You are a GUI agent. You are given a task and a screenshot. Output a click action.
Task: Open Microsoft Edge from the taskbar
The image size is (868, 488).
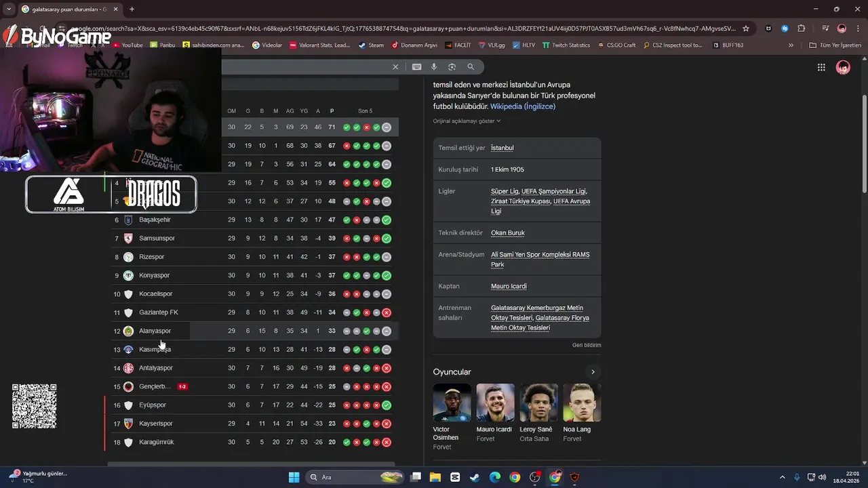click(x=495, y=477)
